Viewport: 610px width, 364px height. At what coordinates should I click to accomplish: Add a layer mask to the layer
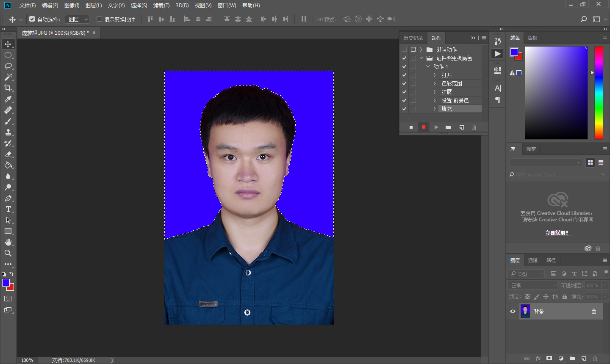pyautogui.click(x=549, y=358)
